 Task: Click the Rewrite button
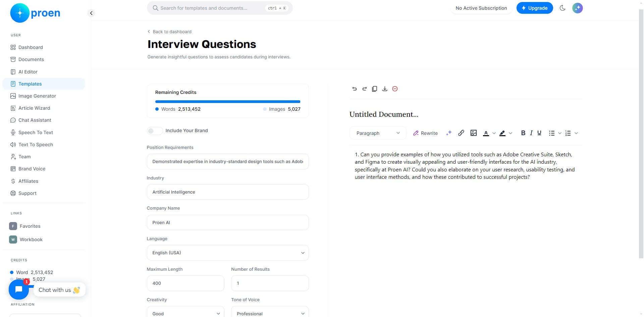pos(425,133)
